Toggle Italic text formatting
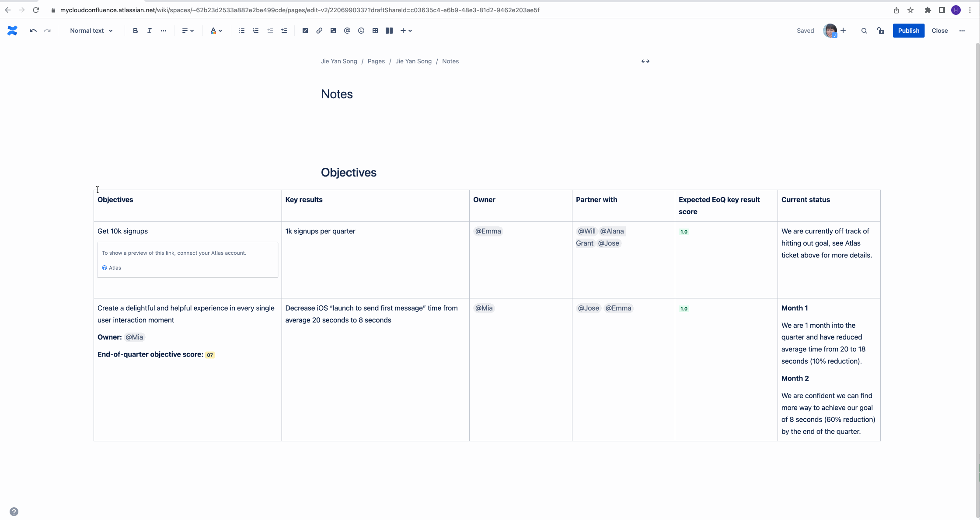This screenshot has height=520, width=980. (149, 31)
